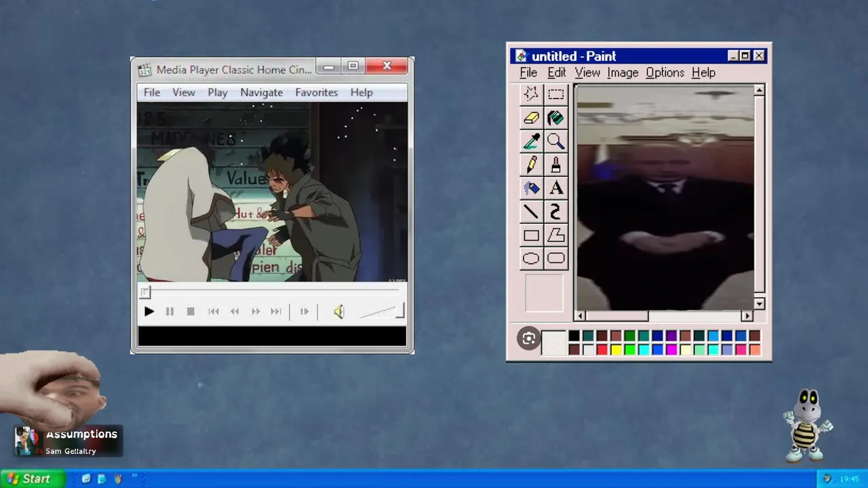Viewport: 868px width, 488px height.
Task: Pick the yellow color swatch in Paint
Action: tap(616, 350)
